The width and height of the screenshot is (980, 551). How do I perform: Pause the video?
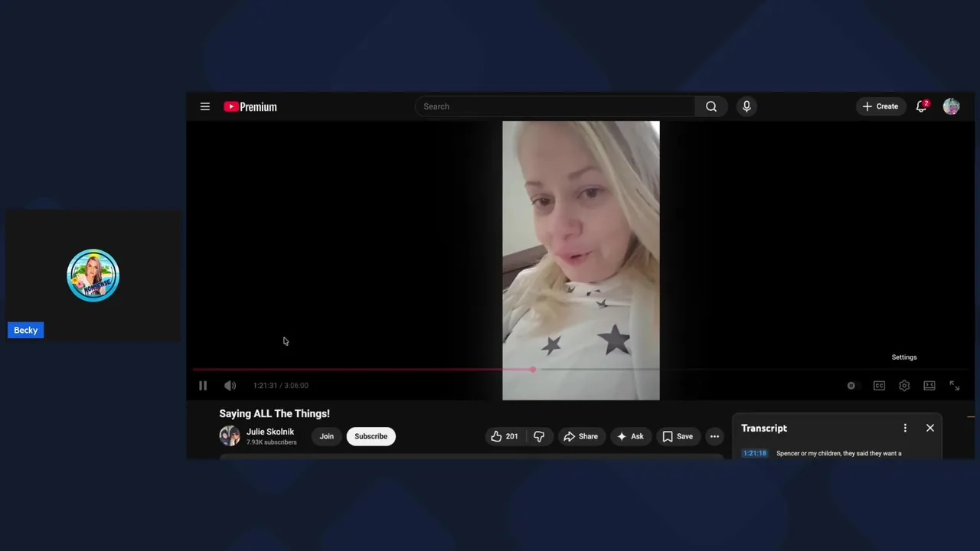(x=203, y=386)
